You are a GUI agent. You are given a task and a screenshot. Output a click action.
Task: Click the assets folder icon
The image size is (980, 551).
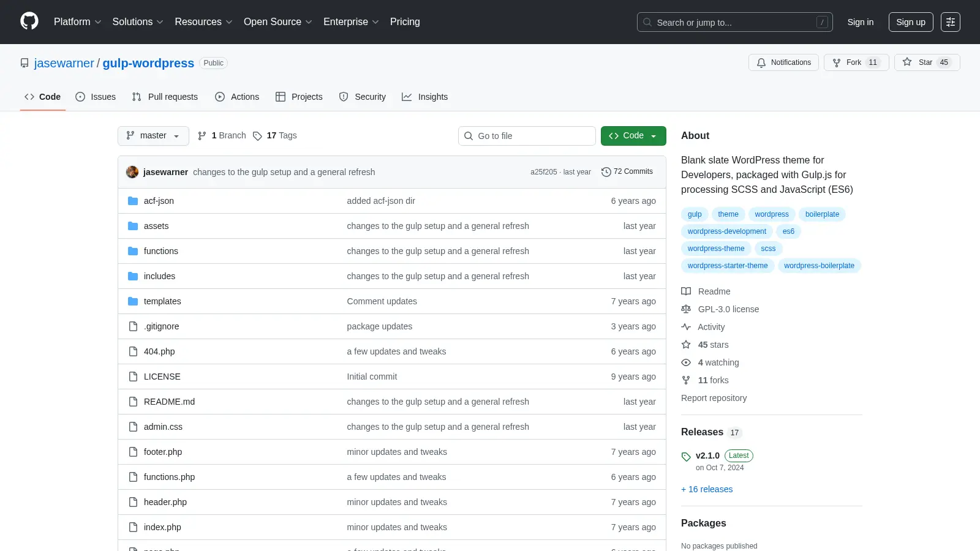pyautogui.click(x=133, y=226)
